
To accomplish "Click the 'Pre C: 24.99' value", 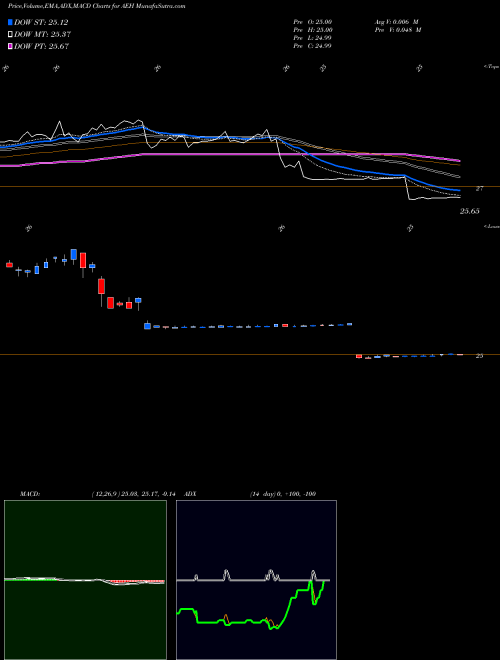I will click(x=313, y=46).
